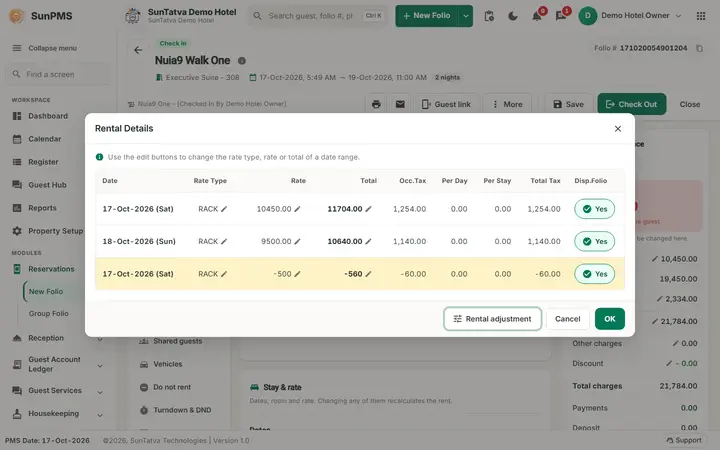Toggle Disp.Folio Yes for -560 row
720x450 pixels.
[595, 274]
